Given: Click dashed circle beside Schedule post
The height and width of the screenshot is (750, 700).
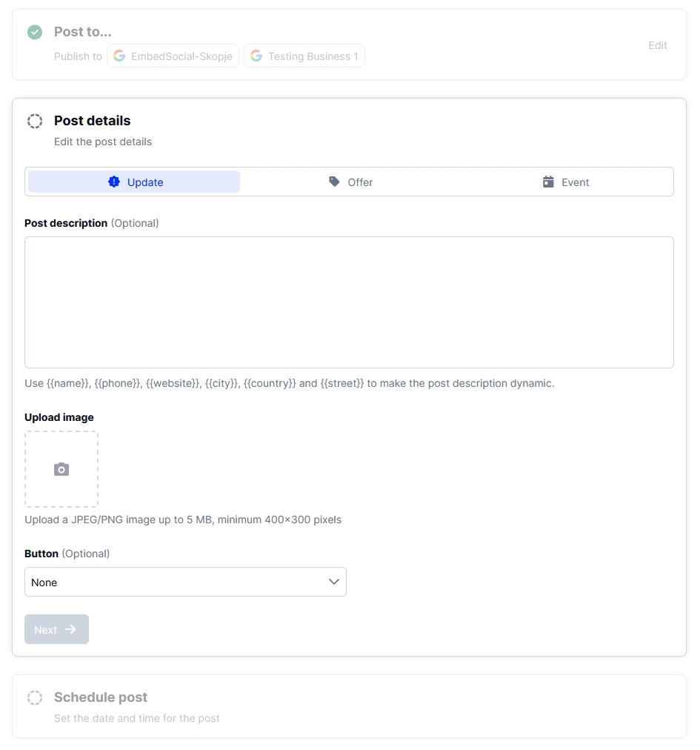Looking at the screenshot, I should [35, 697].
